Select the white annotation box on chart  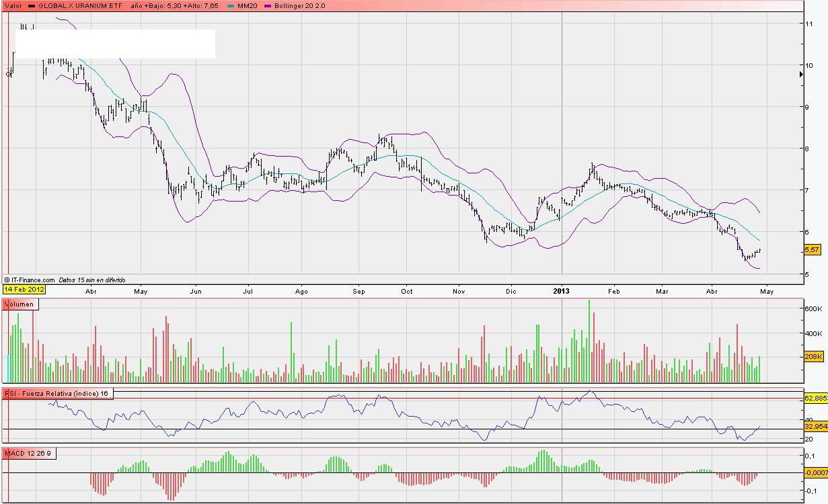coord(115,44)
